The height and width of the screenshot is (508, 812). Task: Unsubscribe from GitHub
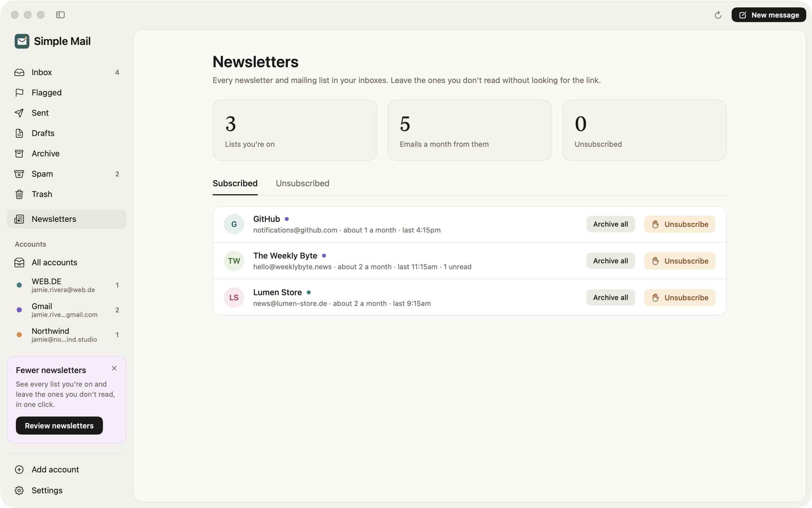(680, 224)
